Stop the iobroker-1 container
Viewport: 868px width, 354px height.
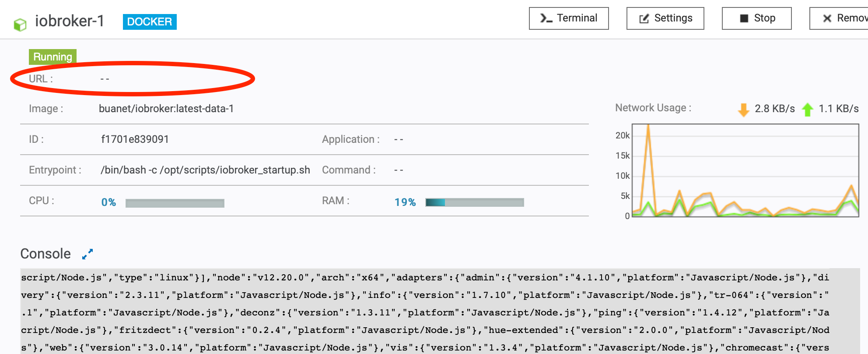click(x=756, y=18)
